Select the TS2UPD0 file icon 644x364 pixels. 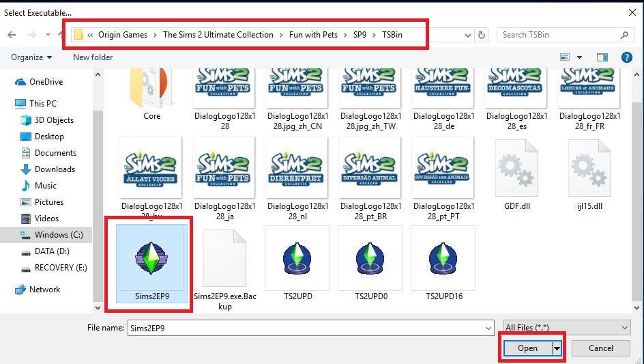coord(370,264)
